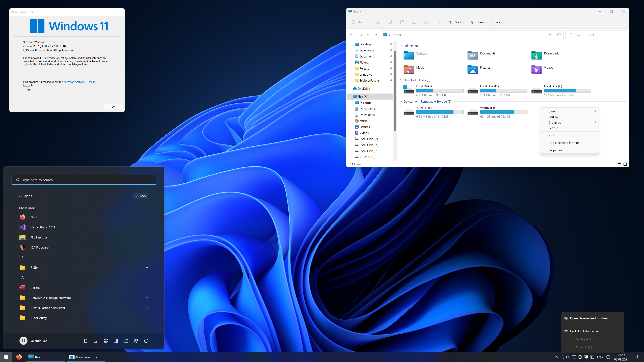Switch to details view in status bar
This screenshot has width=644, height=362.
pyautogui.click(x=619, y=164)
